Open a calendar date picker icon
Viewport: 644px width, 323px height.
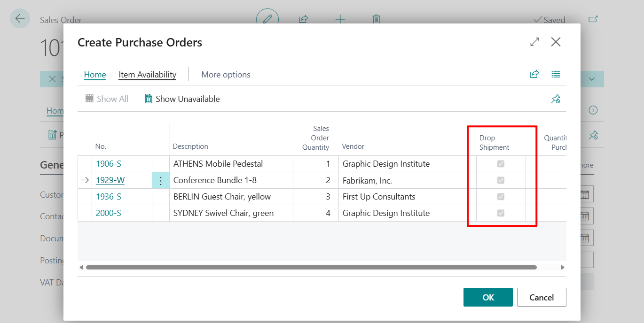[x=584, y=193]
